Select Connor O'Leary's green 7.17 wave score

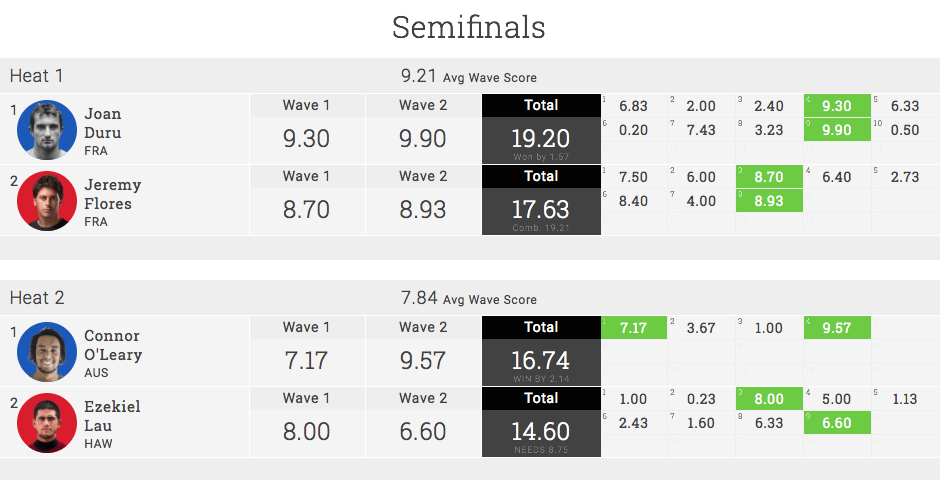pyautogui.click(x=634, y=328)
